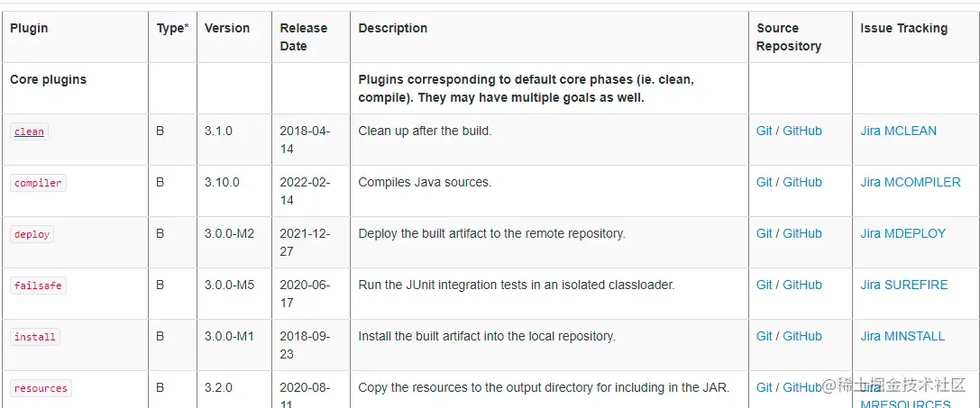Click the Type* column header
This screenshot has width=980, height=408.
point(172,28)
